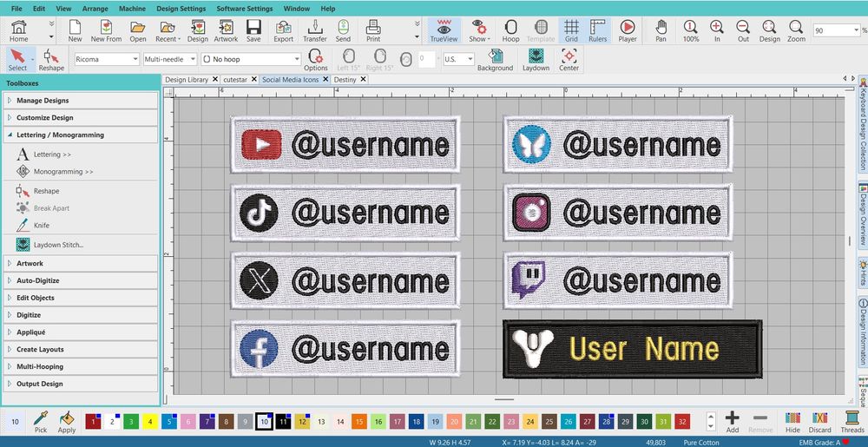Add a new thread color
The width and height of the screenshot is (868, 447).
pos(733,422)
